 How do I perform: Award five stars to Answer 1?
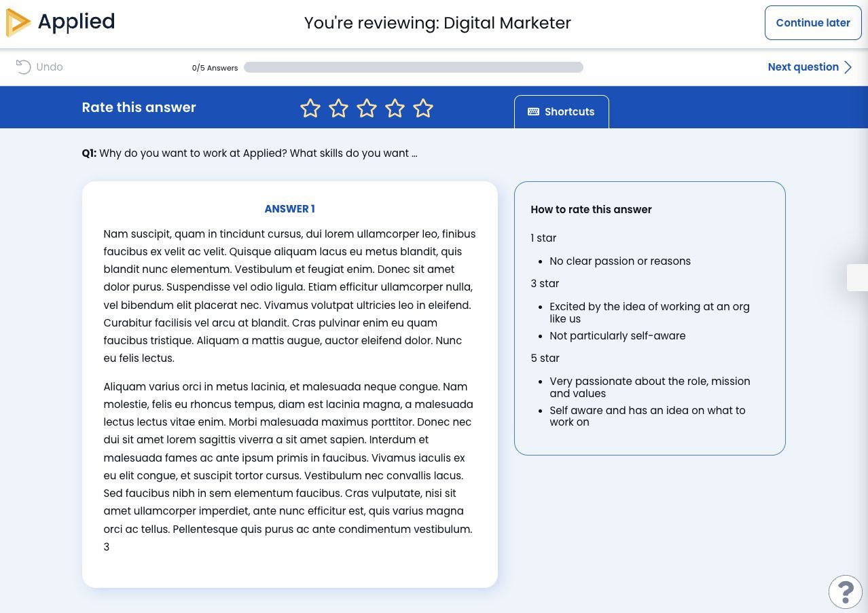coord(423,108)
